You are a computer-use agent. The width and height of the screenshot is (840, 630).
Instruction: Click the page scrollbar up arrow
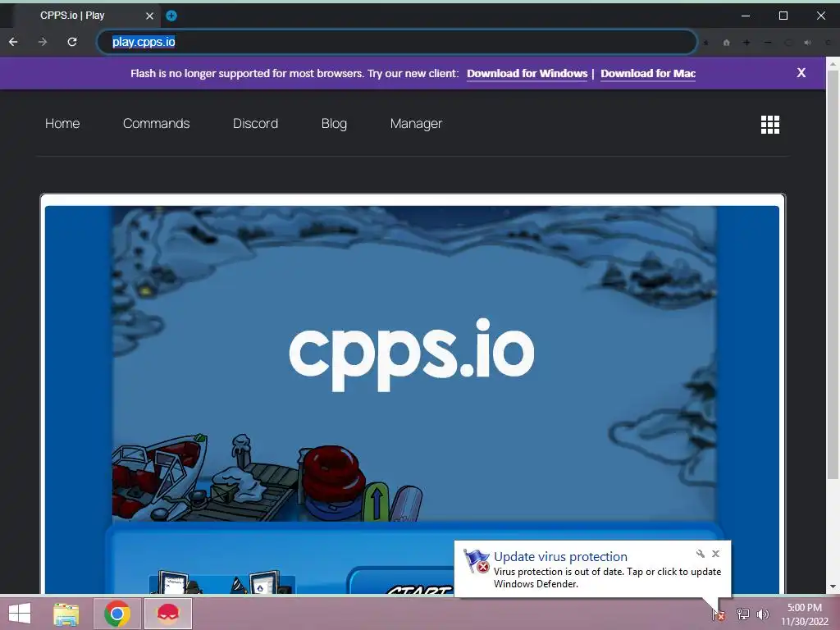(x=833, y=64)
